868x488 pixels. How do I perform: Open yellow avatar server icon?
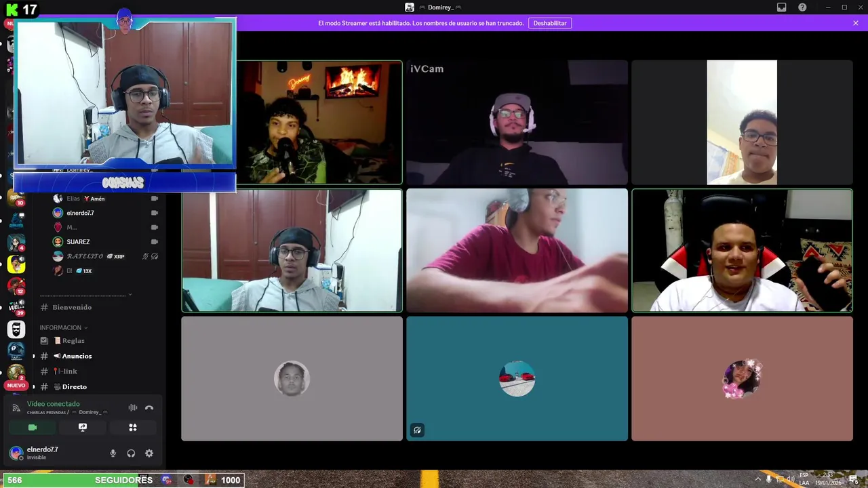(16, 264)
